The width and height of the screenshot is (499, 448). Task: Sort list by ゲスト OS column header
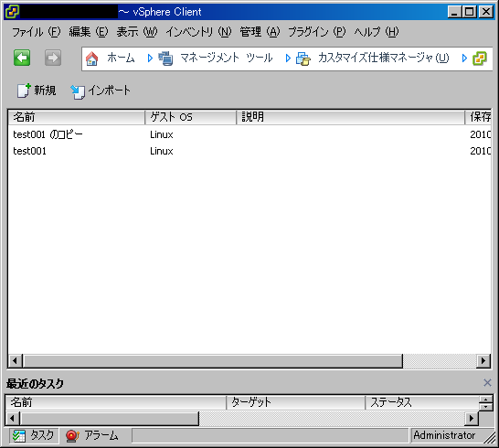(x=191, y=117)
